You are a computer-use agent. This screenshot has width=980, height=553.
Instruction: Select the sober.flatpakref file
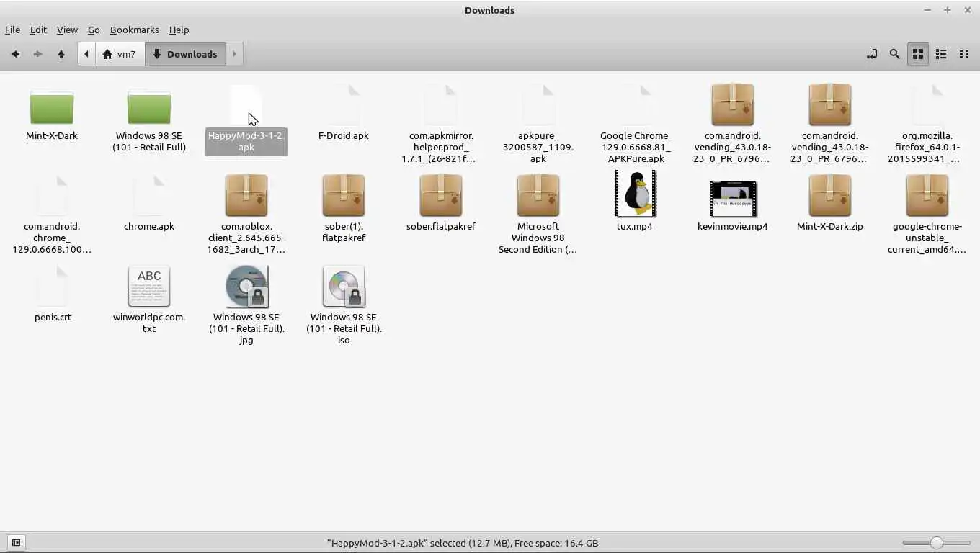point(441,204)
